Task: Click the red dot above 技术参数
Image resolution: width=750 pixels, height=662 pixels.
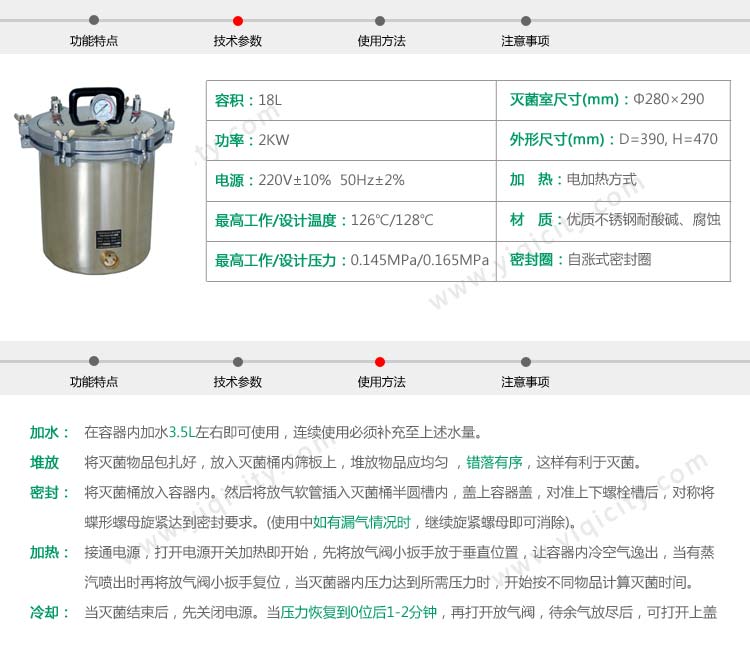Action: (238, 20)
